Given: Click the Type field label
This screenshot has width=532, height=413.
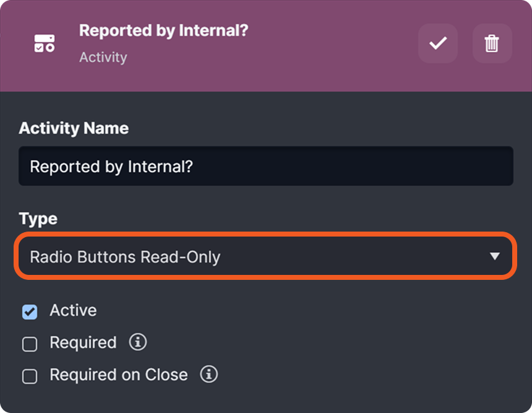Looking at the screenshot, I should (x=38, y=219).
